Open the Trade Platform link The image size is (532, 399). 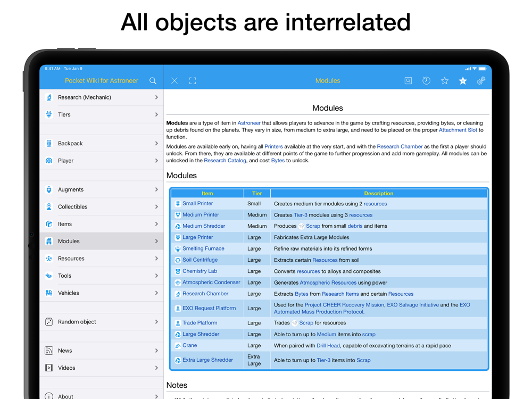(200, 323)
